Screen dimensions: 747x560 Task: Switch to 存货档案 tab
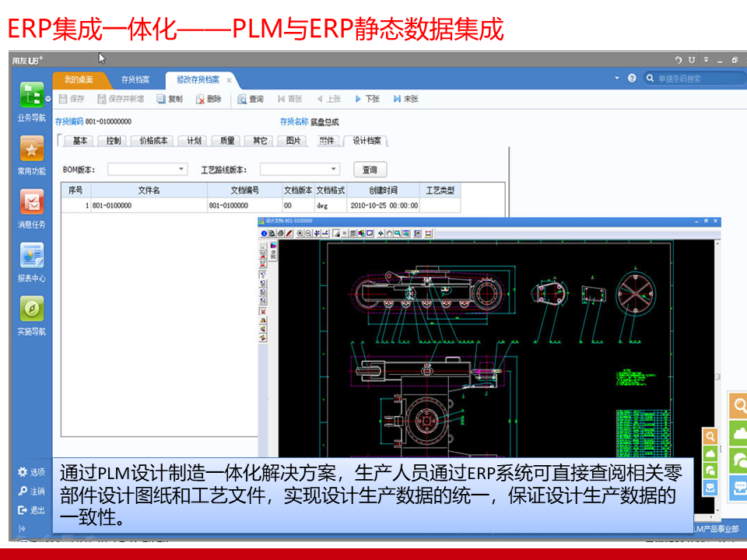[135, 79]
